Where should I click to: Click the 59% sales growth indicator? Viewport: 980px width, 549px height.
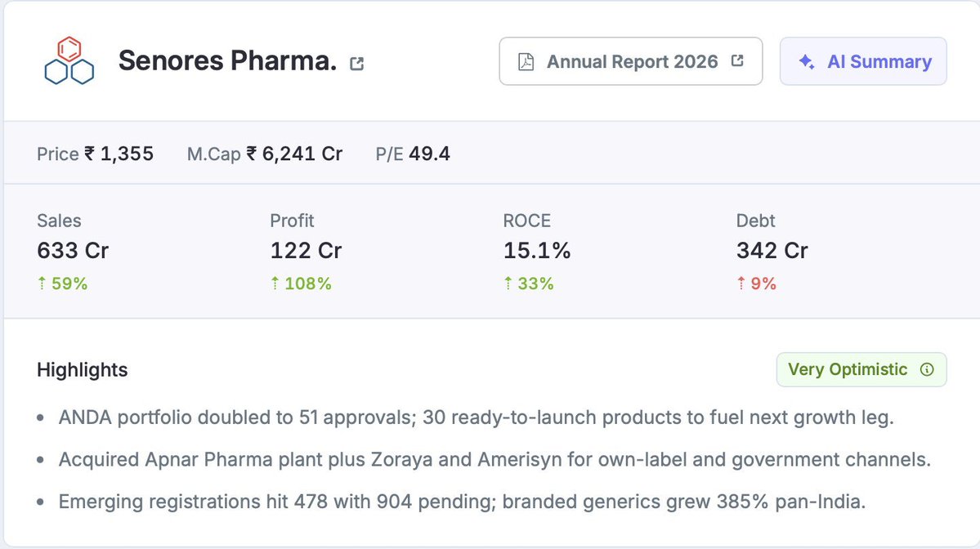62,283
